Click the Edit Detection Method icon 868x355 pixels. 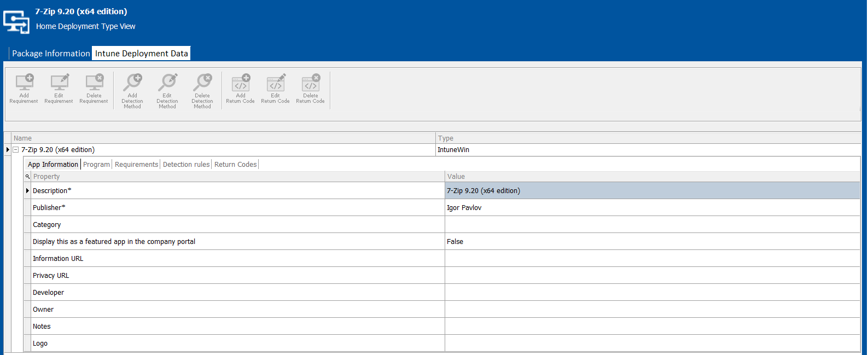pos(167,83)
